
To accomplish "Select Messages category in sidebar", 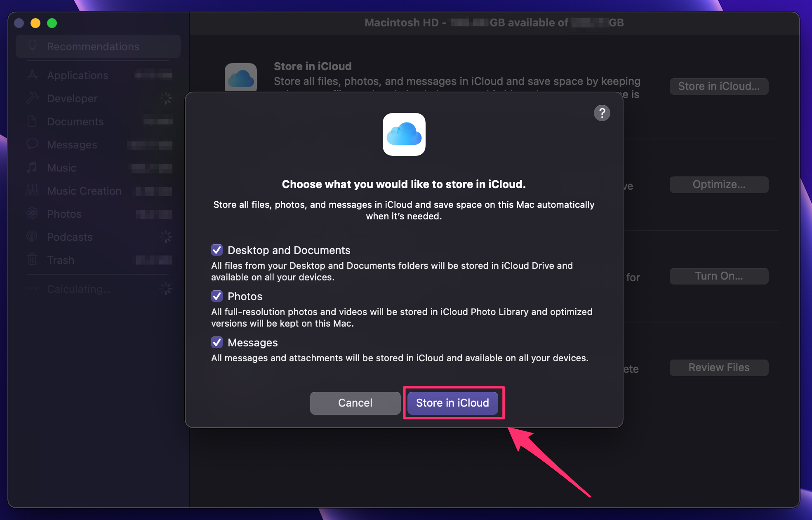I will 98,144.
